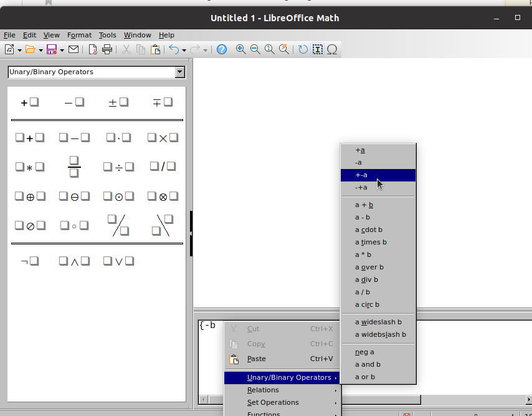
Task: Open the dropdown arrow next to Save
Action: (62, 49)
